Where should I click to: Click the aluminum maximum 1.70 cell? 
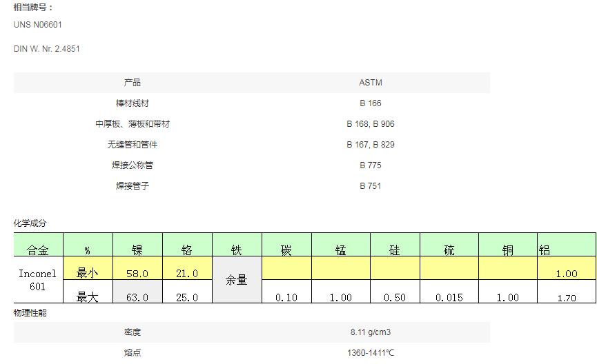(x=567, y=292)
